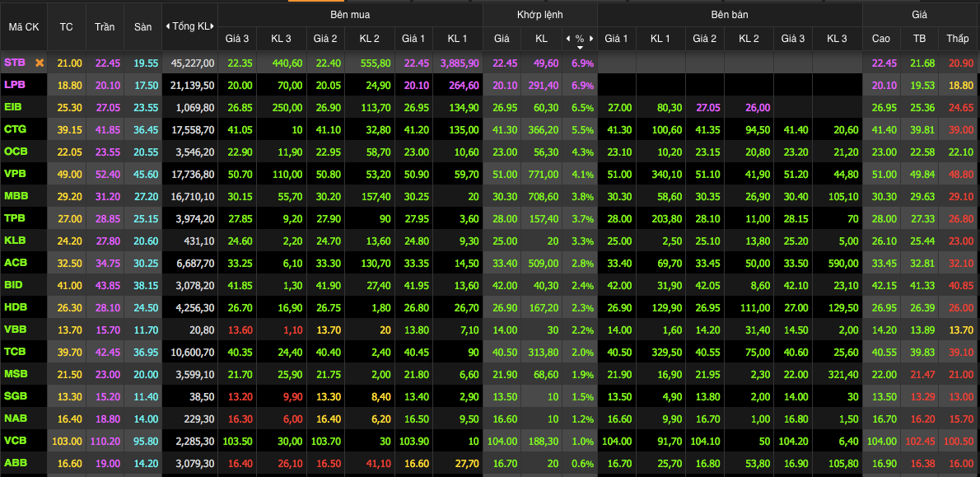Click the TB average price column header
Screen dimensions: 980x477
[x=919, y=39]
